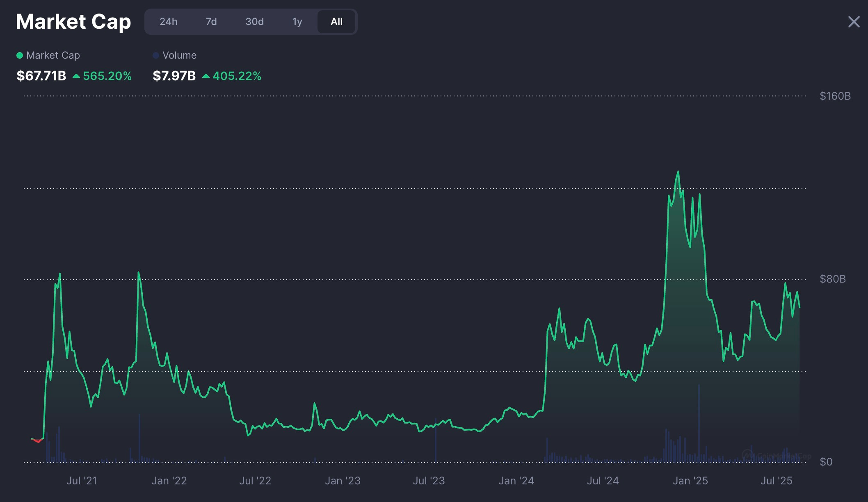Select the All time range tab

[x=336, y=22]
